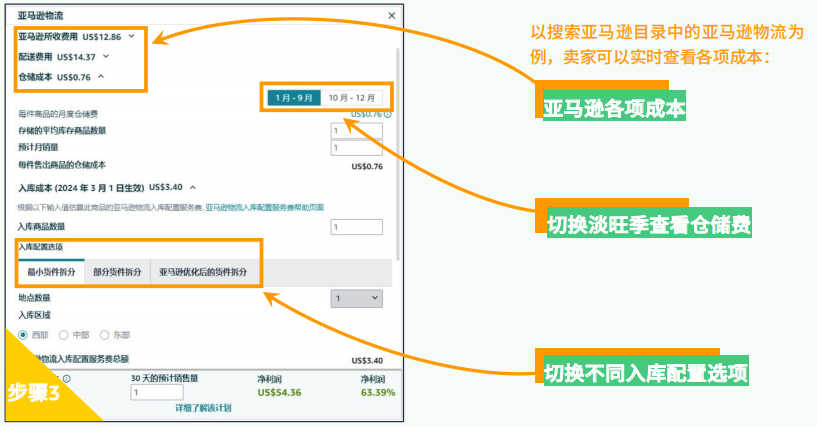Click 入库区域 label

34,315
